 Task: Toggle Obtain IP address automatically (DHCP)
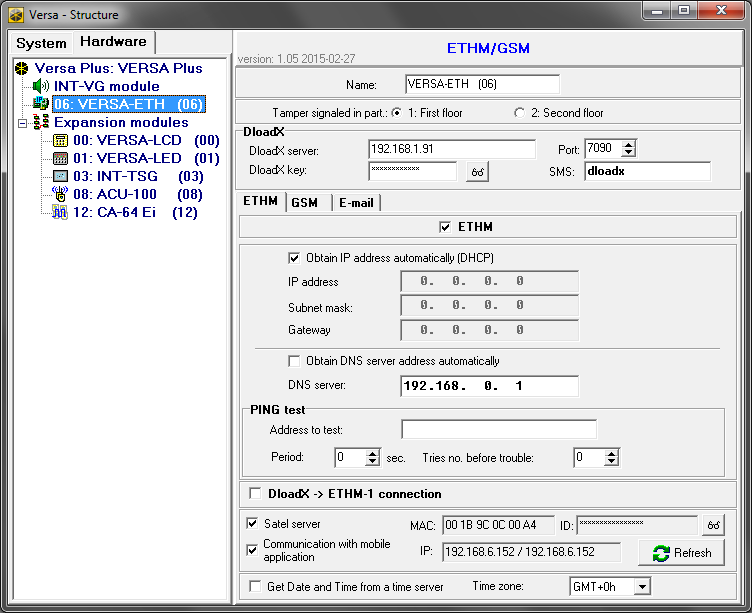pyautogui.click(x=294, y=259)
